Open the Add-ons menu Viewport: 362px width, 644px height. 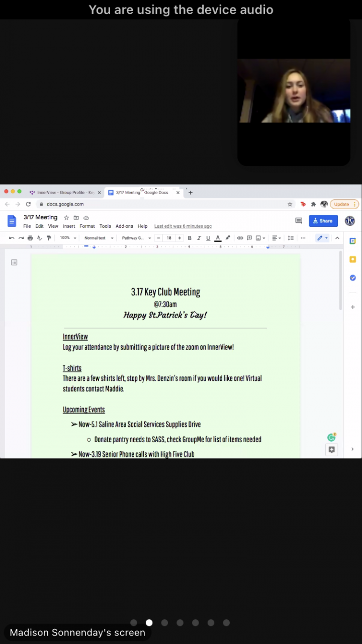pos(124,226)
